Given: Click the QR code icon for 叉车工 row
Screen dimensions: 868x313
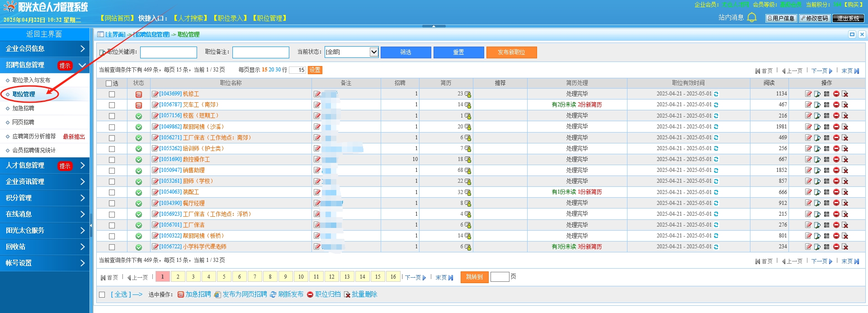Looking at the screenshot, I should click(826, 105).
